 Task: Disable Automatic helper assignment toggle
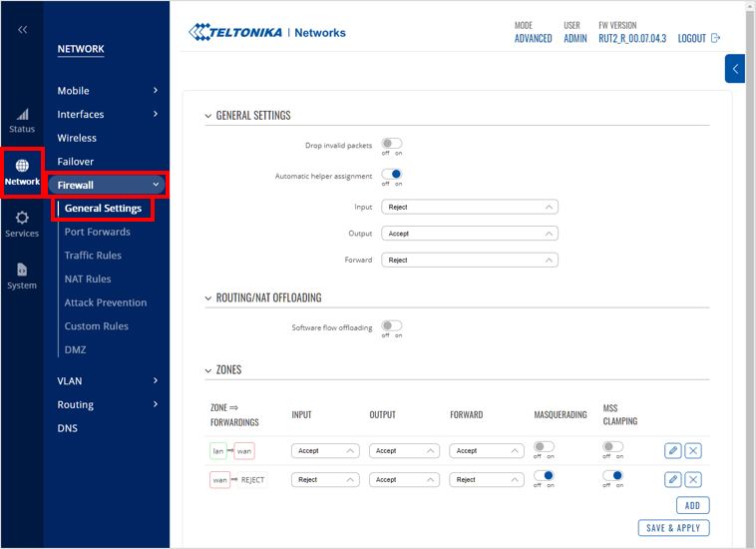392,175
